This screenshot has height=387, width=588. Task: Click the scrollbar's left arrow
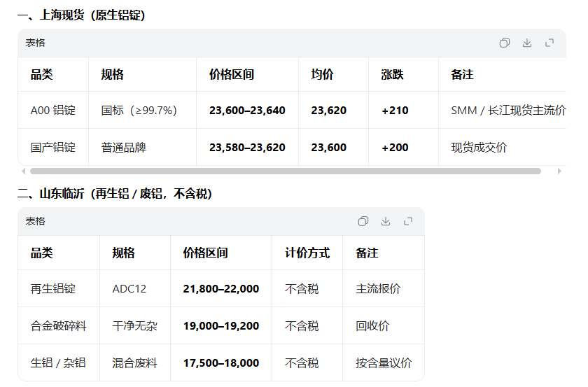(23, 171)
